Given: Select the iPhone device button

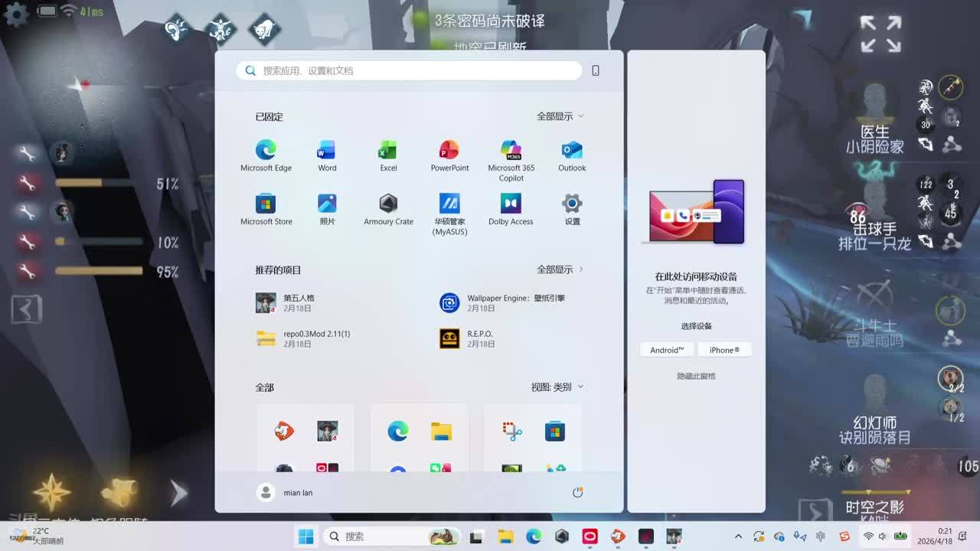Looking at the screenshot, I should click(724, 350).
